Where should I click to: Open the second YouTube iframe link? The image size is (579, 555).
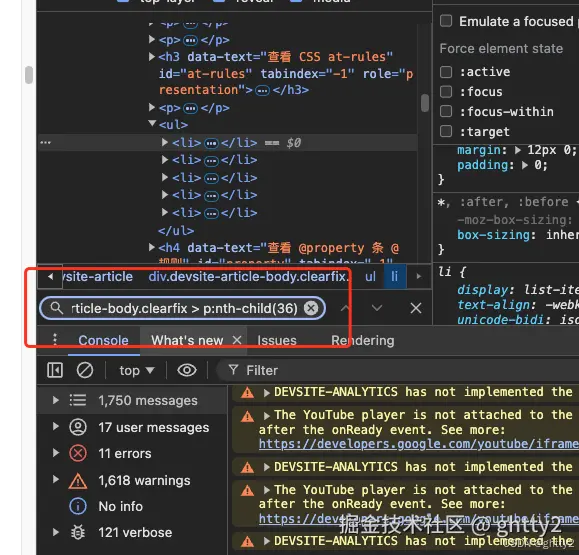(418, 518)
